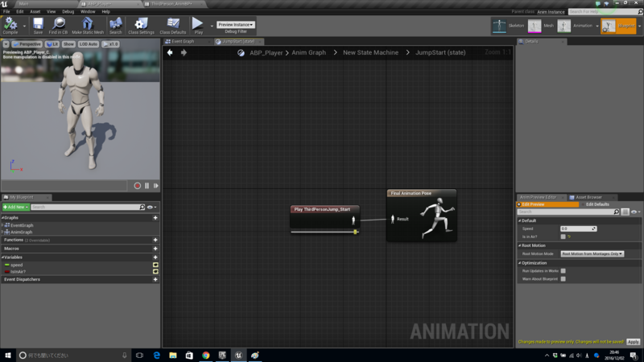The width and height of the screenshot is (644, 362).
Task: Pause the preview viewport animation
Action: point(147,186)
